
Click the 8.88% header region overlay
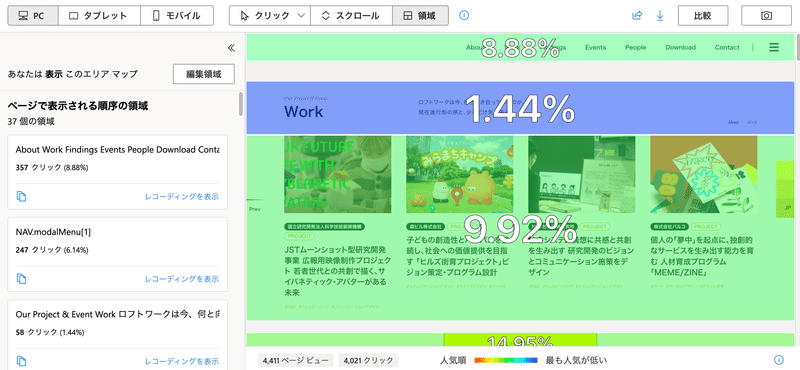coord(520,48)
